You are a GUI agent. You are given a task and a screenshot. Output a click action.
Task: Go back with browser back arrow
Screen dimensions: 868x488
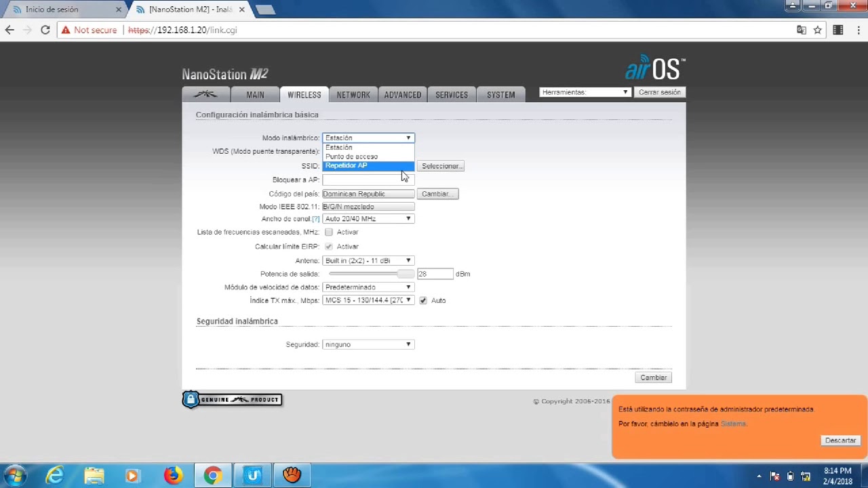click(x=9, y=30)
